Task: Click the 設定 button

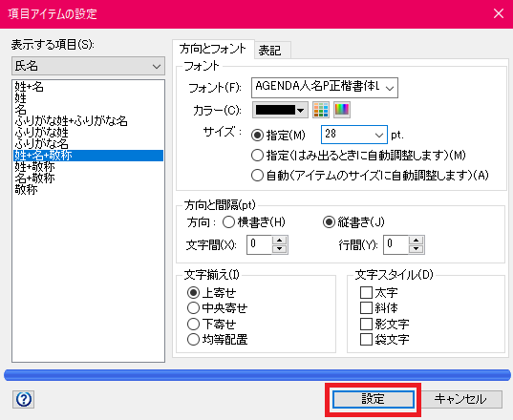Action: pyautogui.click(x=373, y=399)
